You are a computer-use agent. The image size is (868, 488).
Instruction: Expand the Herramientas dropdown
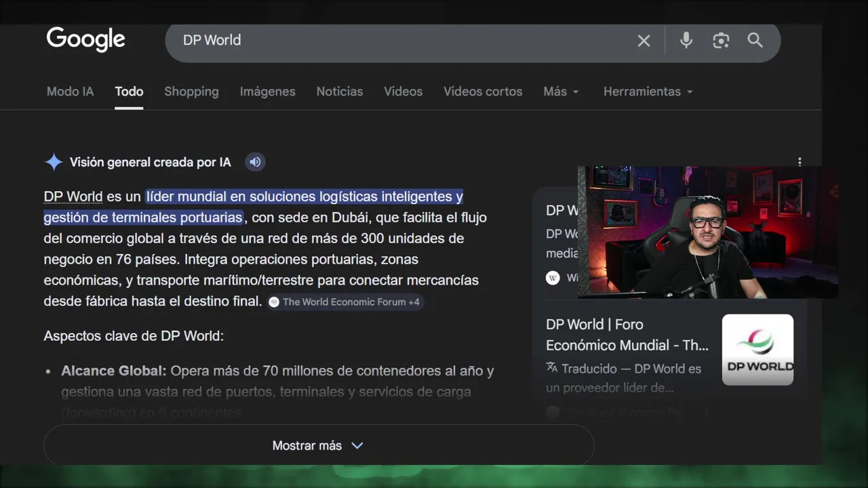648,91
